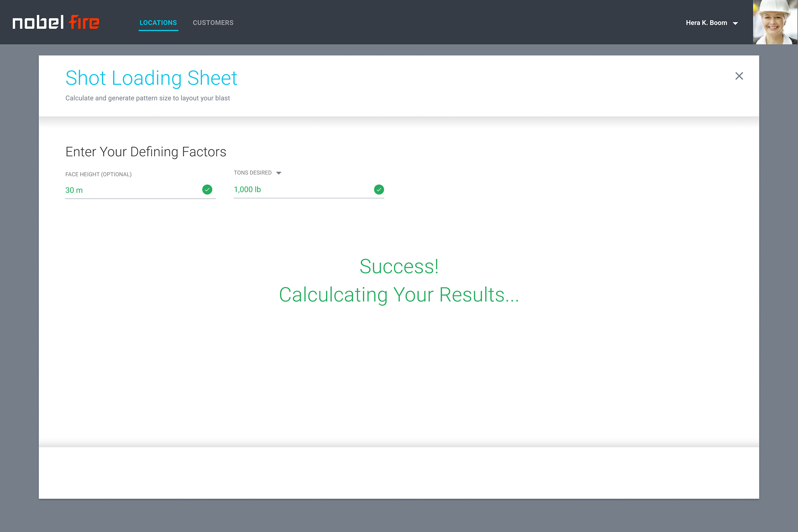This screenshot has width=798, height=532.
Task: Click the green checkmark beside 30 m
Action: pos(207,190)
